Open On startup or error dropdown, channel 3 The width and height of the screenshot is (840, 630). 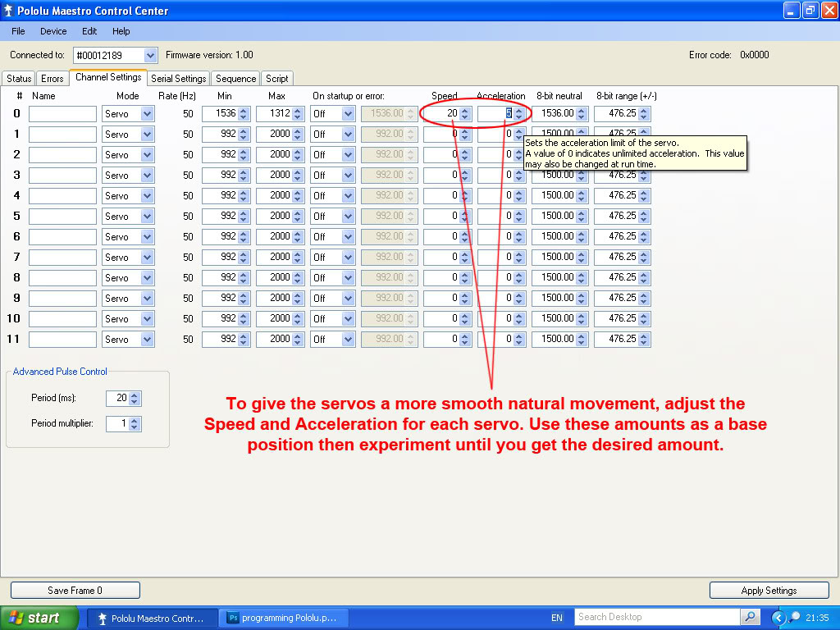point(348,176)
